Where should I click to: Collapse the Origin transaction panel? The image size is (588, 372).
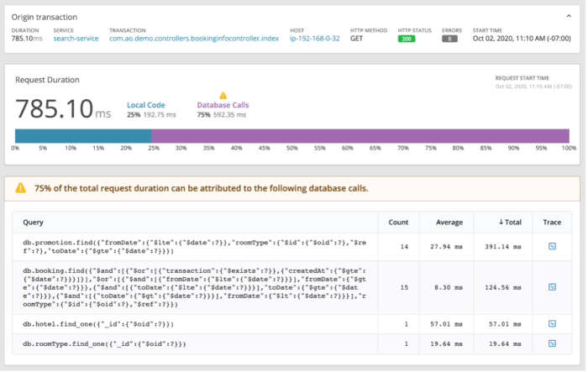569,15
